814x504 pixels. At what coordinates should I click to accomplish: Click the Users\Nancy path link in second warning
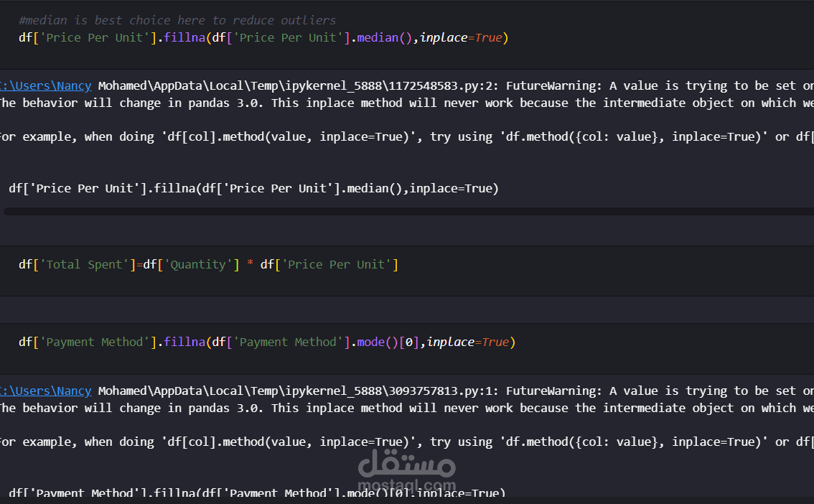pos(46,391)
